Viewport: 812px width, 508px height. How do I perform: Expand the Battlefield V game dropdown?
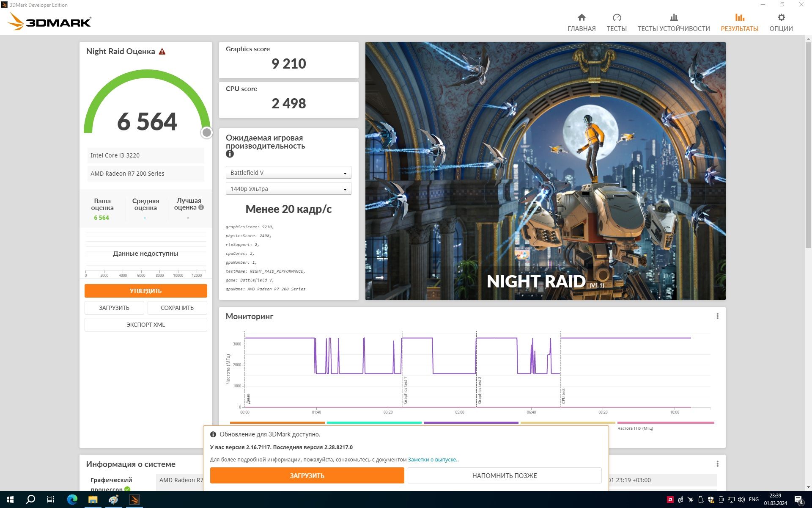click(288, 173)
